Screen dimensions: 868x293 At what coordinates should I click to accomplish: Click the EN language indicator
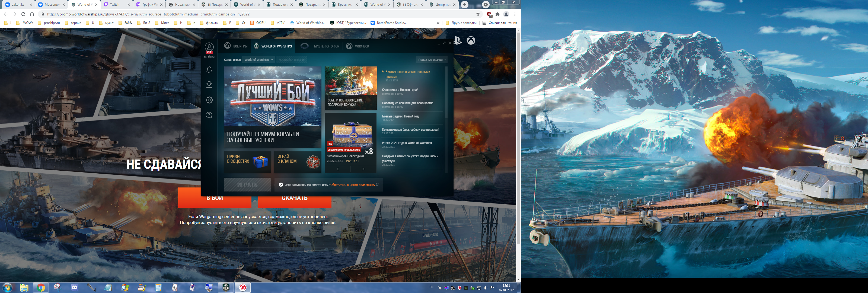pyautogui.click(x=431, y=287)
